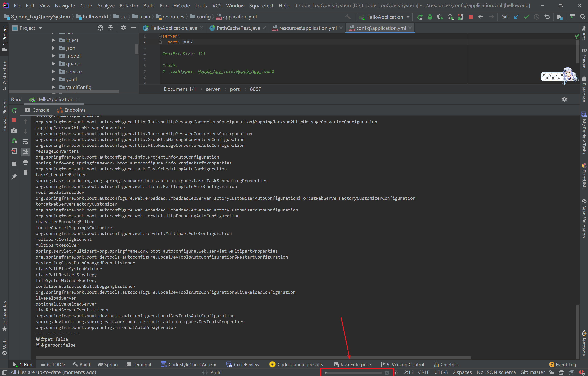Open Run panel settings gear

pos(564,99)
